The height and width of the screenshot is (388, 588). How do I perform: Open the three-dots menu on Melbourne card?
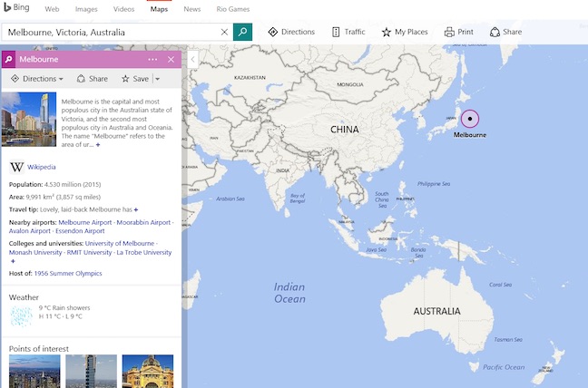click(152, 60)
